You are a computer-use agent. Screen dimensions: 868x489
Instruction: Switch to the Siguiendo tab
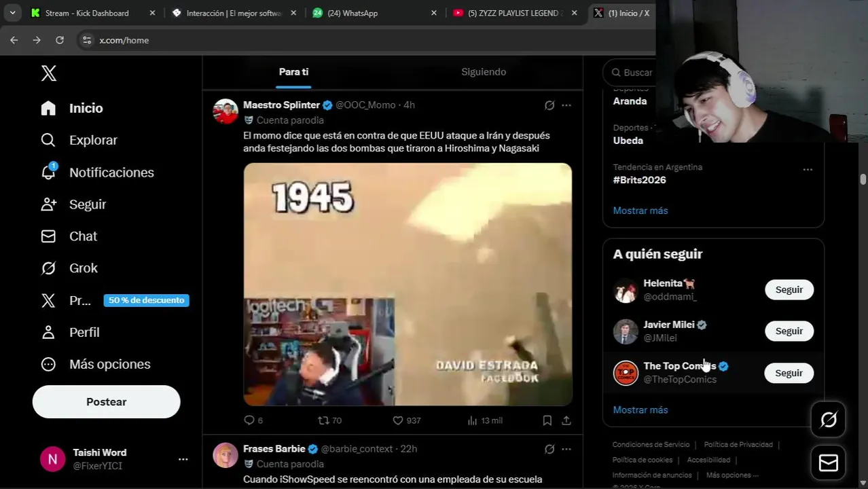(x=484, y=72)
